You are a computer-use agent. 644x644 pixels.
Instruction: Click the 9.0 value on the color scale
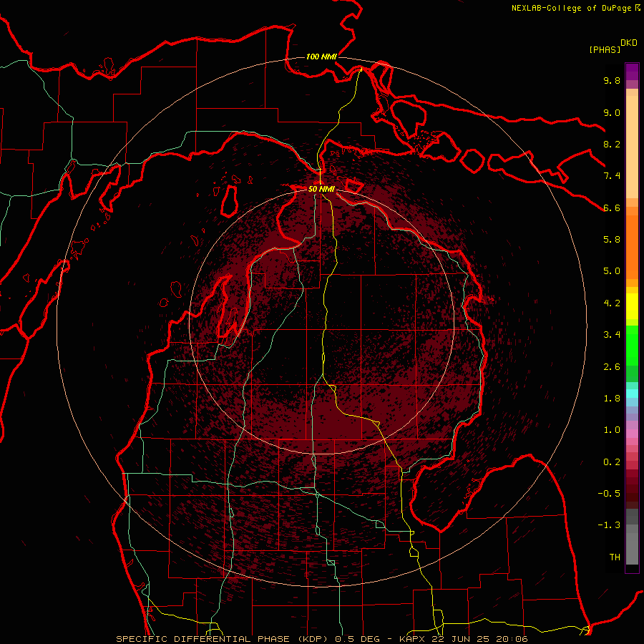point(612,112)
